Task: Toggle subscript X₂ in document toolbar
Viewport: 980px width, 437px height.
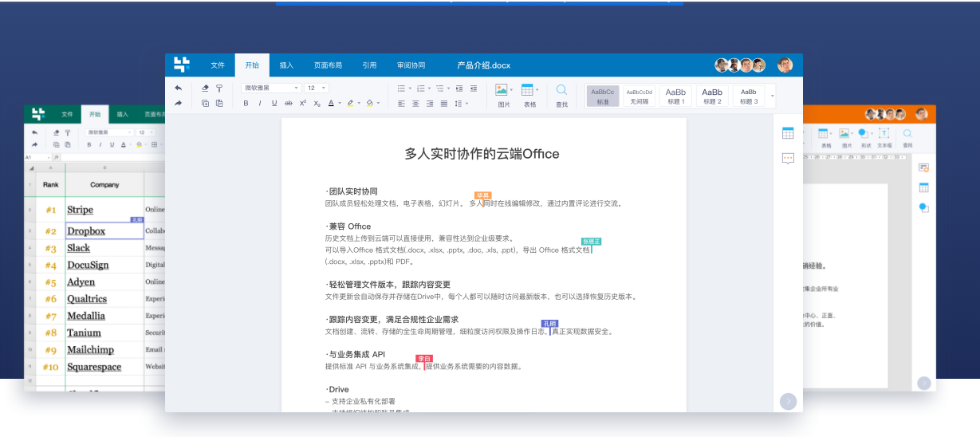Action: [x=317, y=103]
